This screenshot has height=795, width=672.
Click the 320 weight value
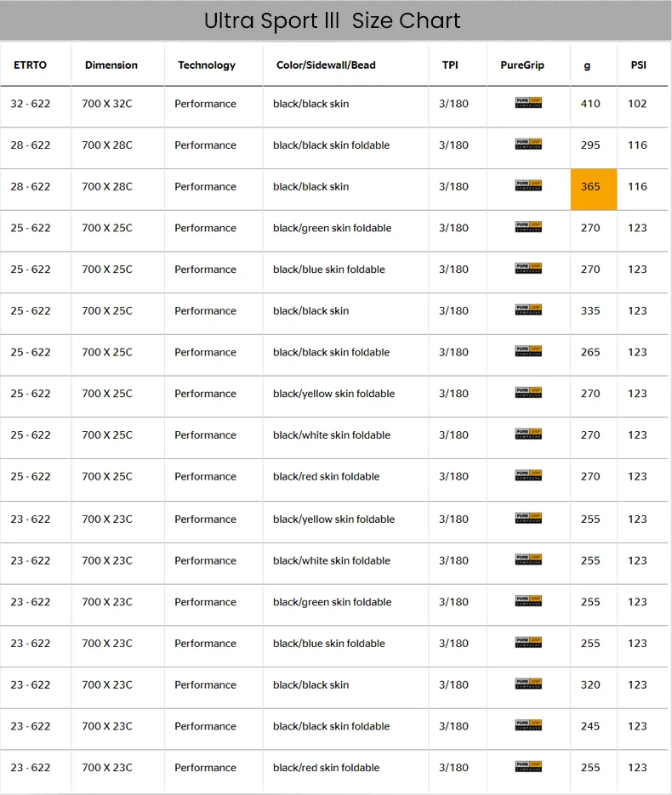coord(590,685)
